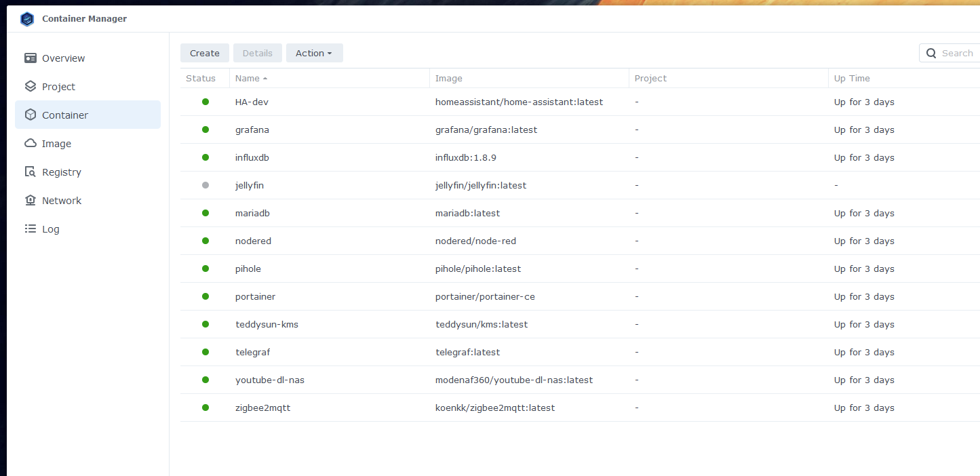Open the Action dropdown menu
The height and width of the screenshot is (476, 980).
click(x=315, y=53)
